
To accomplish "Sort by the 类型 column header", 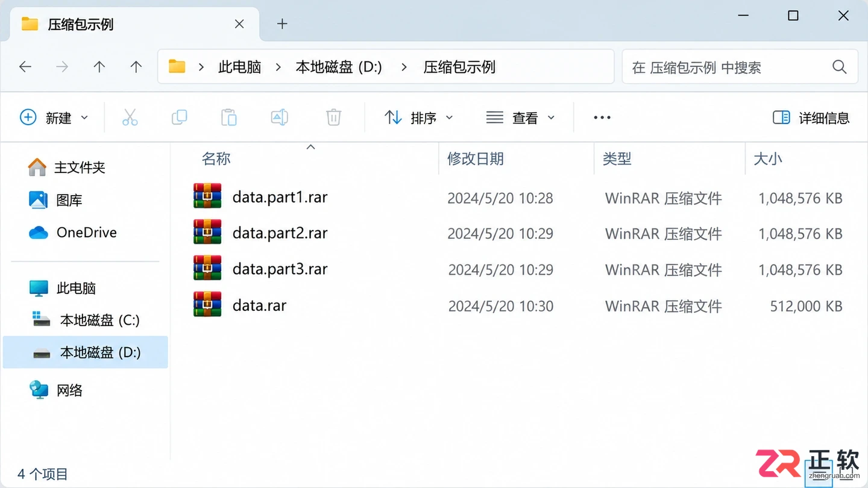I will (617, 158).
